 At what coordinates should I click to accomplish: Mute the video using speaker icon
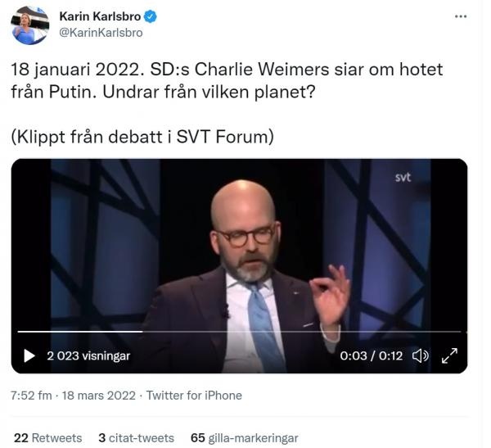pyautogui.click(x=420, y=355)
